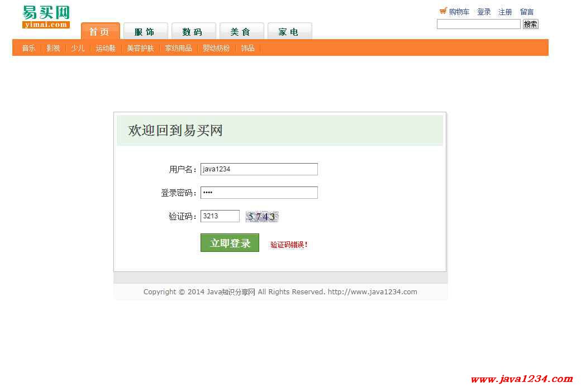
Task: Refresh the captcha image showing 5743
Action: pyautogui.click(x=261, y=217)
